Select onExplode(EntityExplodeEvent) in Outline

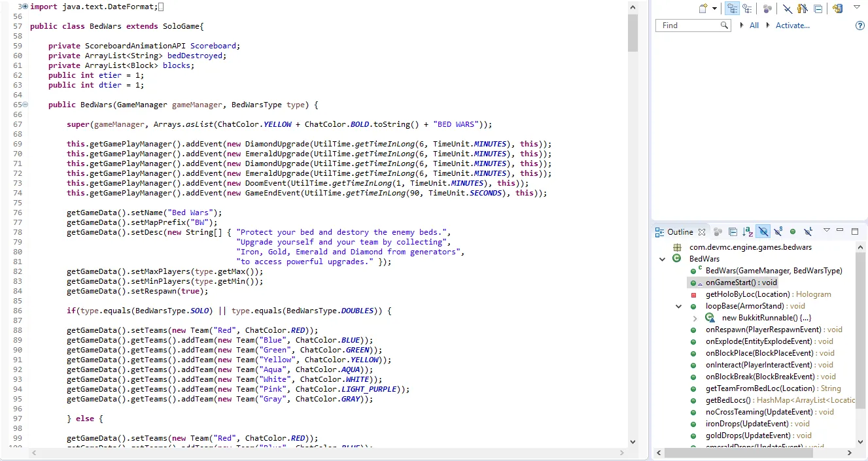coord(769,341)
